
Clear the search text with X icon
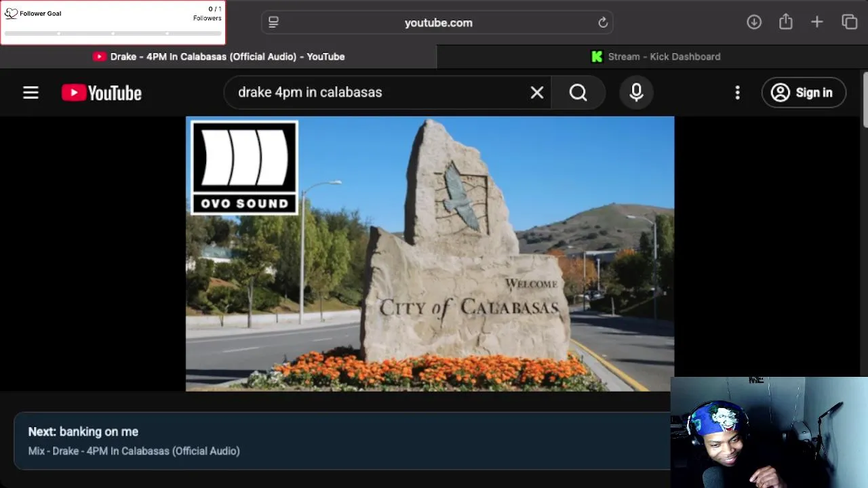click(536, 92)
